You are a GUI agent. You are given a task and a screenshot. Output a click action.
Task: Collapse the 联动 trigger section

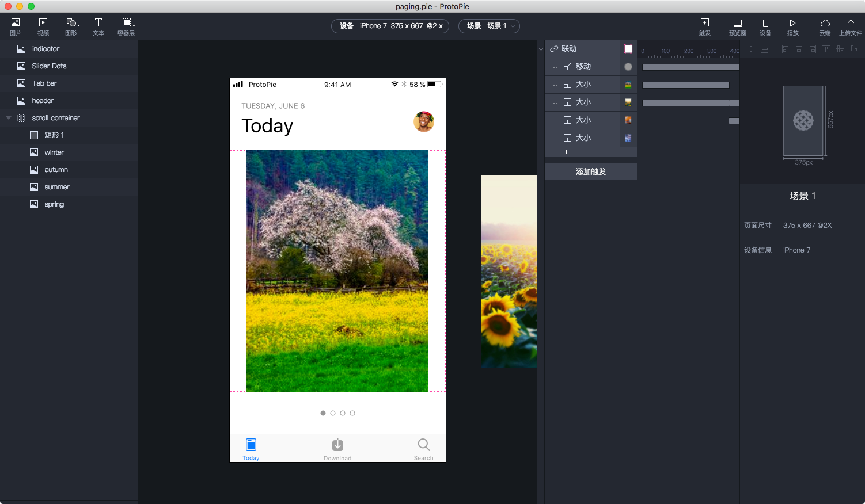(541, 49)
